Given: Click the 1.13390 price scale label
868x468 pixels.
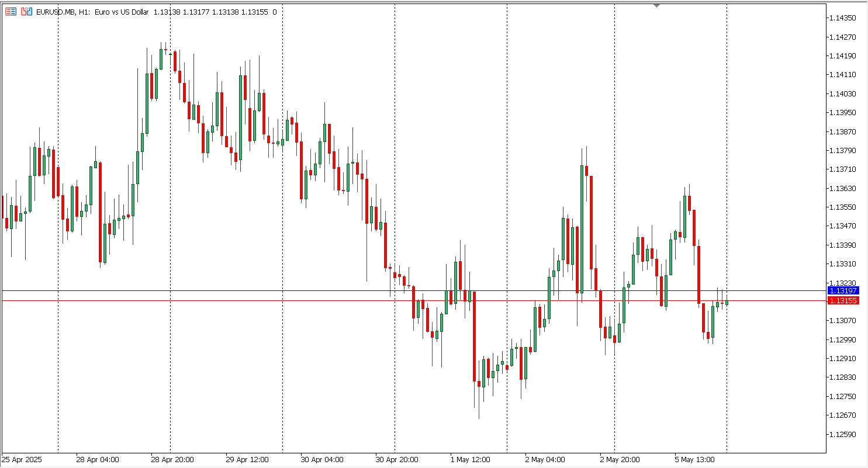Looking at the screenshot, I should click(x=844, y=245).
